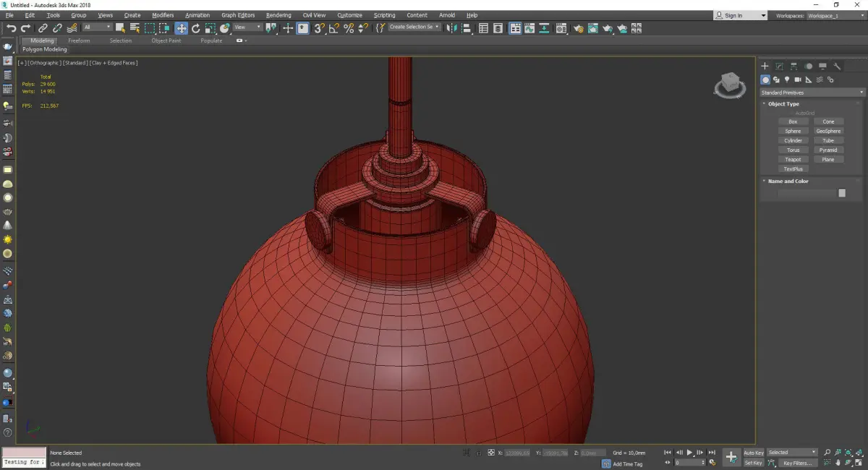Click the TextPlus object type button
The width and height of the screenshot is (868, 470).
click(793, 168)
